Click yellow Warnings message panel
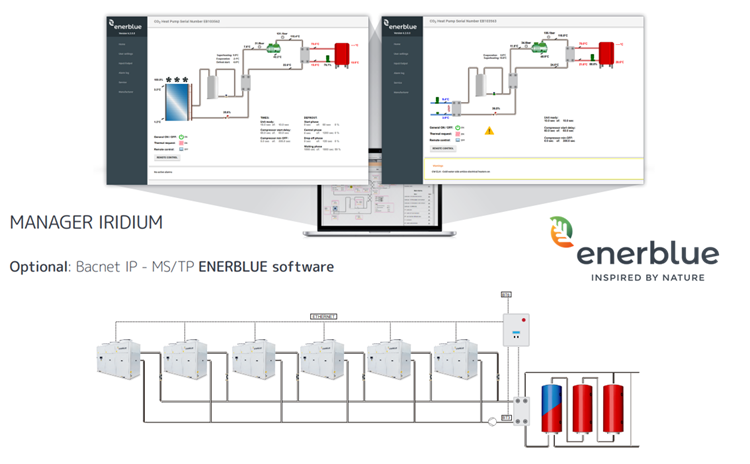The width and height of the screenshot is (750, 464). (533, 169)
